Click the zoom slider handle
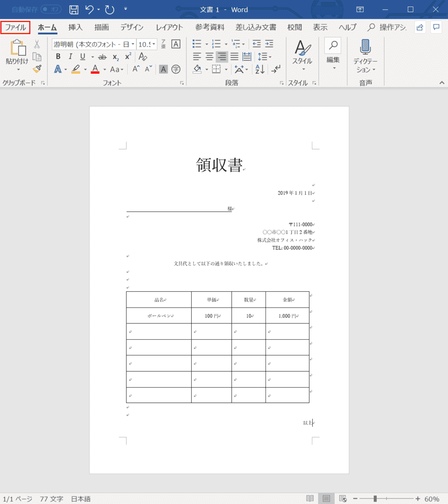Viewport: 448px width, 504px height. coord(375,498)
